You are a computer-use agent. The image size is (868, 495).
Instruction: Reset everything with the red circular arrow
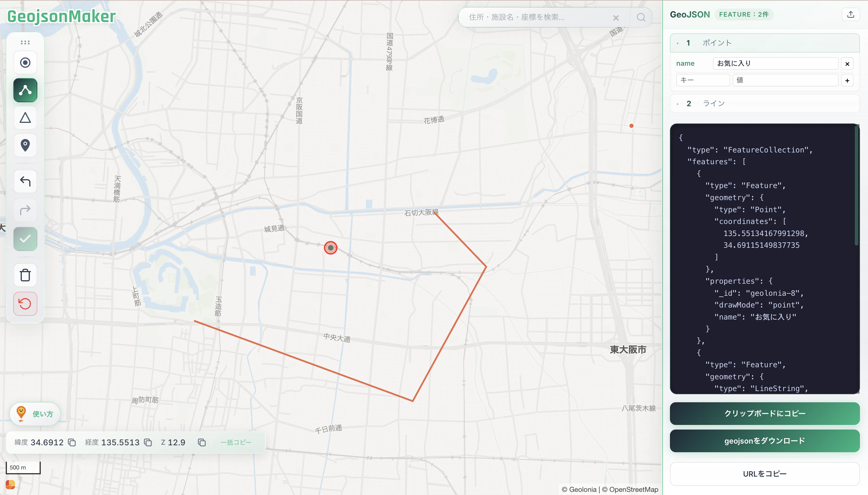[25, 303]
